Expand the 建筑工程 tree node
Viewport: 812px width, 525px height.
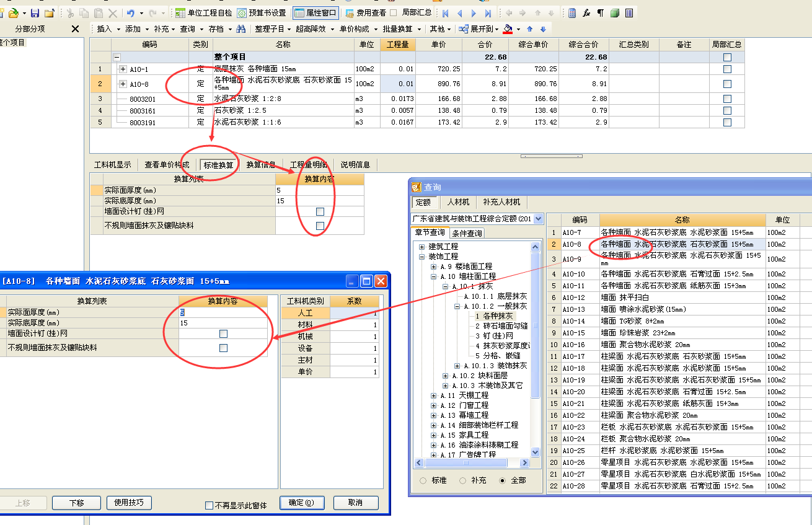422,246
